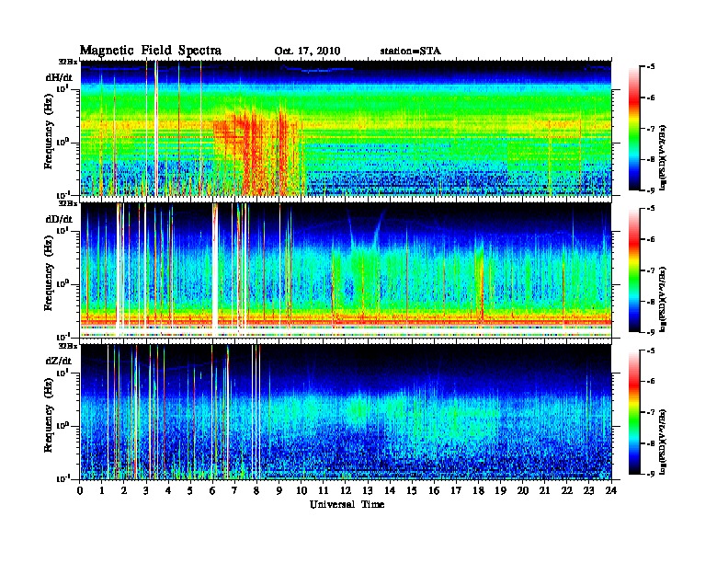Click the "Magnetic Field Spectra" title
The height and width of the screenshot is (563, 728).
151,51
